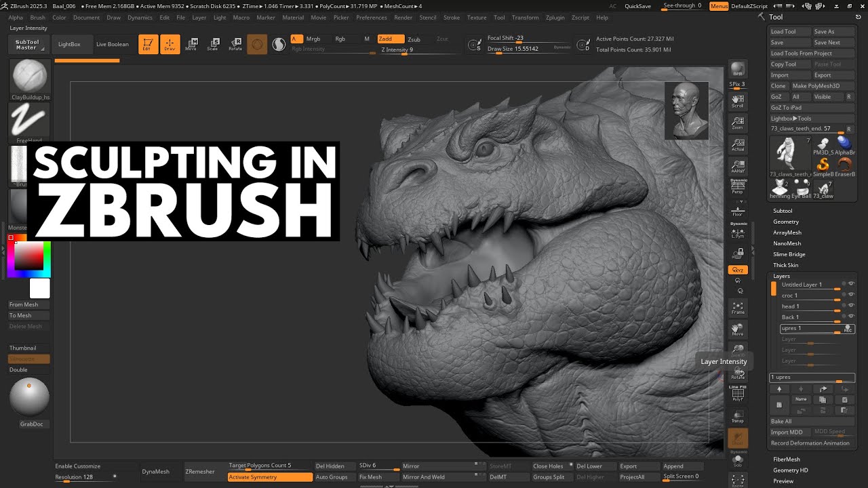Open the Transform menu

(x=525, y=18)
